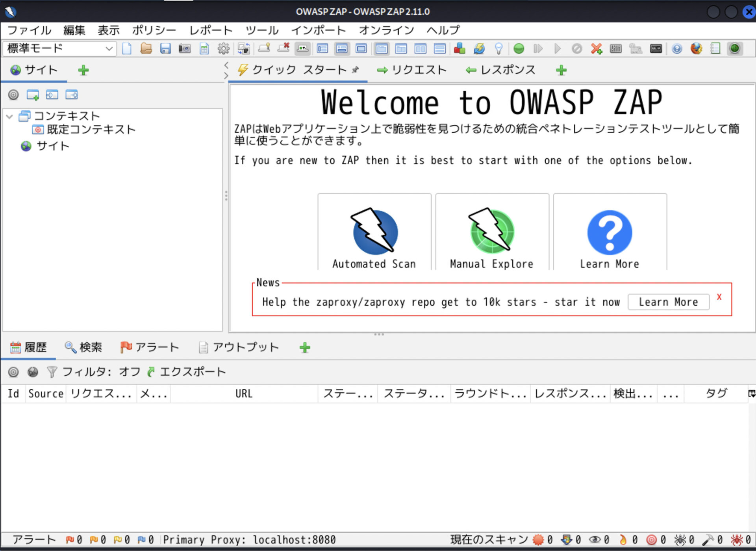Click the hide unpinned tabs red-X icon
756x551 pixels.
[283, 48]
